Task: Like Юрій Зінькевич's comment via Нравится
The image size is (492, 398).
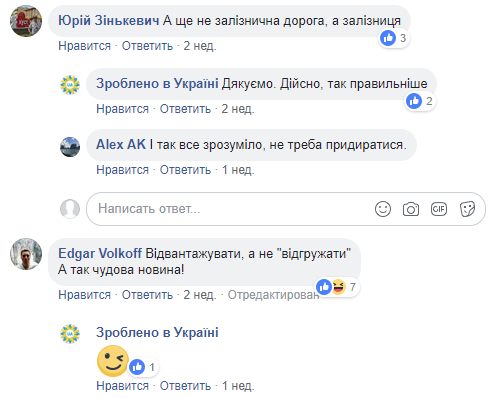Action: tap(84, 46)
